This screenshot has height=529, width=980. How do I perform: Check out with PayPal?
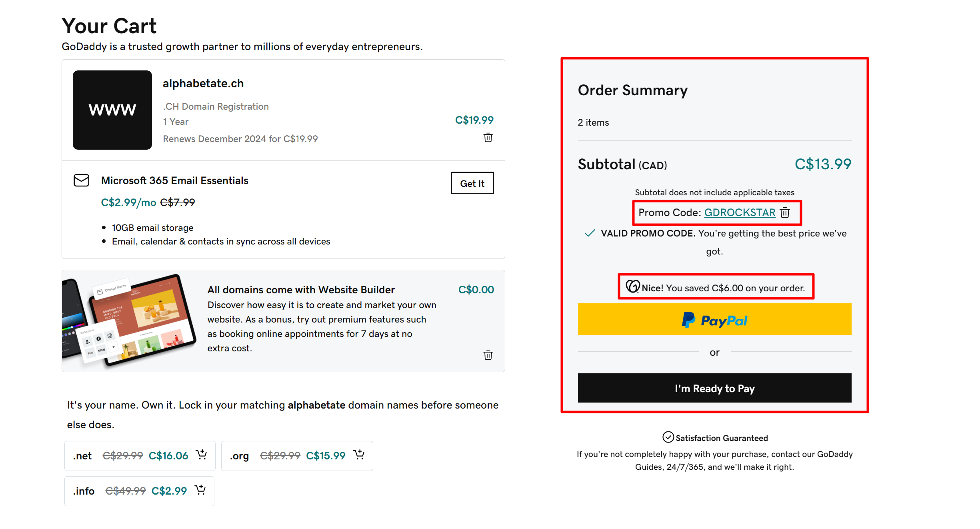pyautogui.click(x=714, y=319)
